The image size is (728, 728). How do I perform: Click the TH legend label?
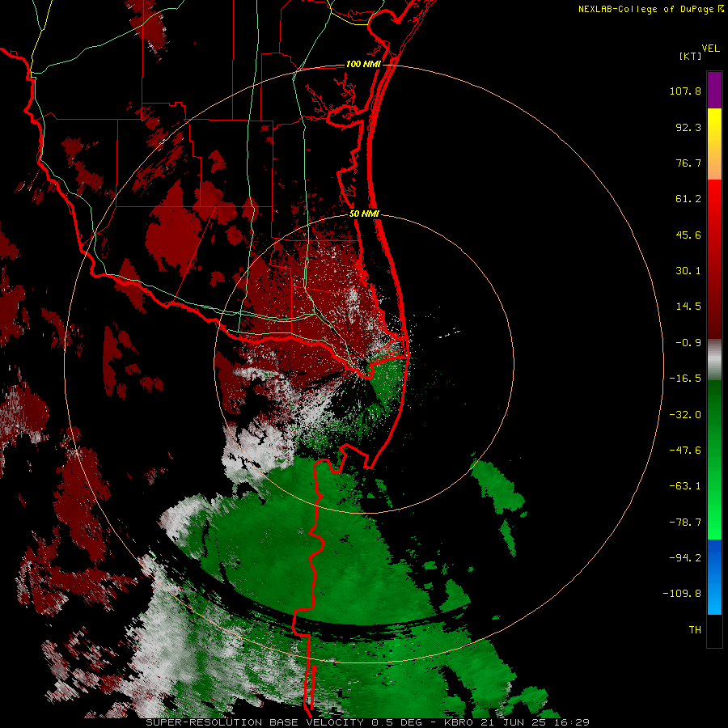click(x=695, y=629)
